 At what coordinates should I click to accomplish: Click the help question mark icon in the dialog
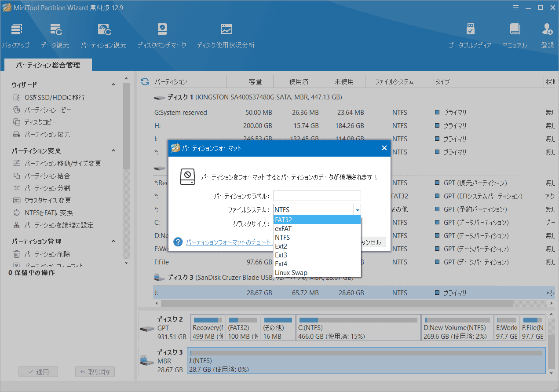(178, 242)
